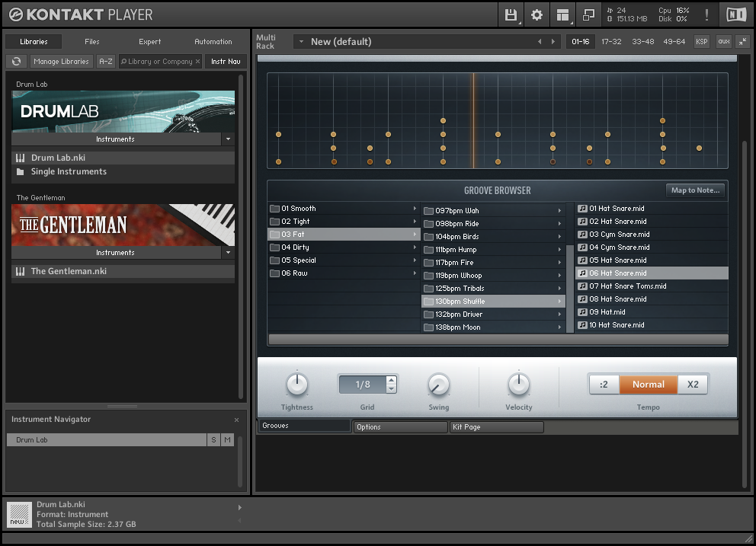The width and height of the screenshot is (756, 546).
Task: Open Drum Lab Instruments dropdown arrow
Action: click(x=228, y=139)
